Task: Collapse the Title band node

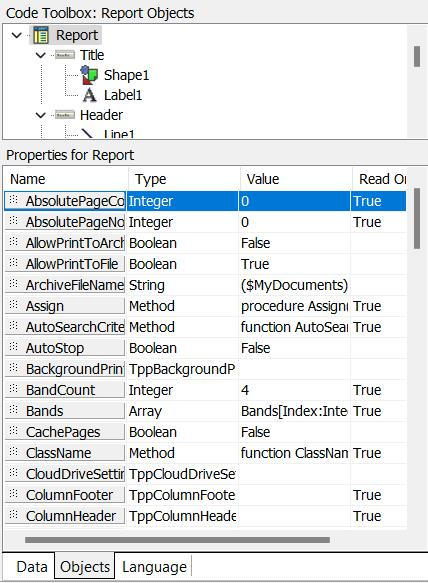Action: tap(41, 56)
